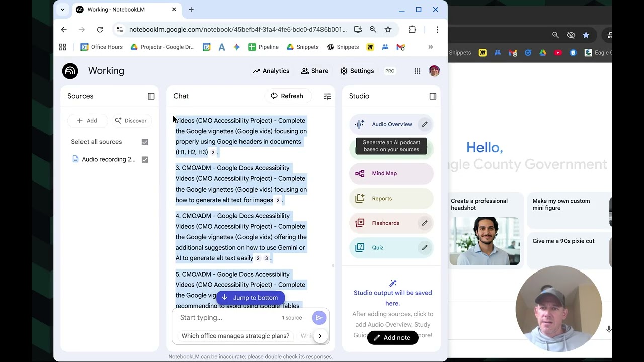
Task: Go back in browser history
Action: 64,30
